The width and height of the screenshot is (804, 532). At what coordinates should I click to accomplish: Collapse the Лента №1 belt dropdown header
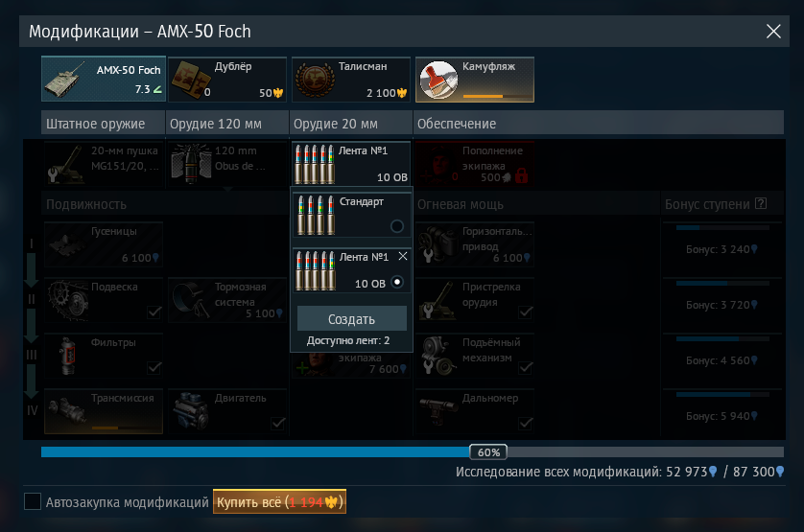tap(352, 164)
